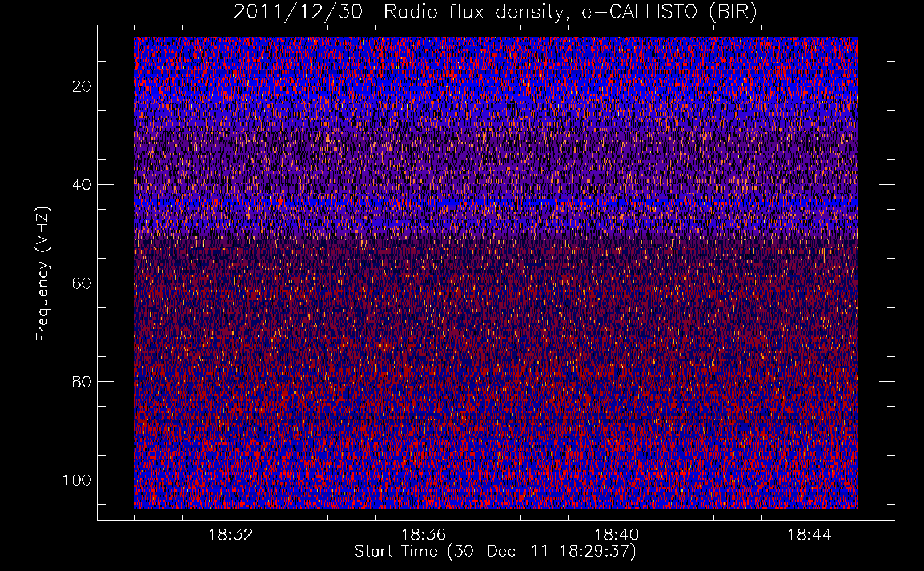
Task: Click the plot title "Radio flux density, e-CALLISTO (BIR)"
Action: tap(570, 12)
